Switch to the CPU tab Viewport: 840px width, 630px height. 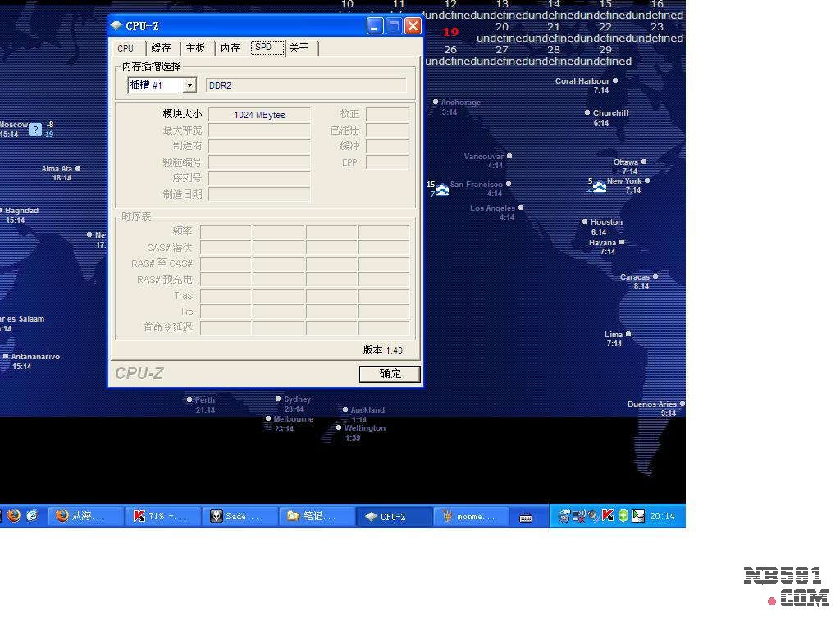(x=126, y=48)
